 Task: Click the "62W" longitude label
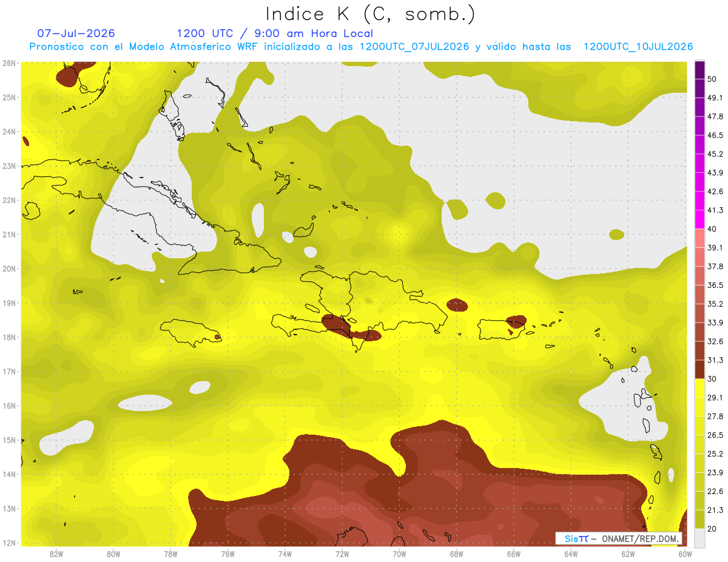point(628,554)
